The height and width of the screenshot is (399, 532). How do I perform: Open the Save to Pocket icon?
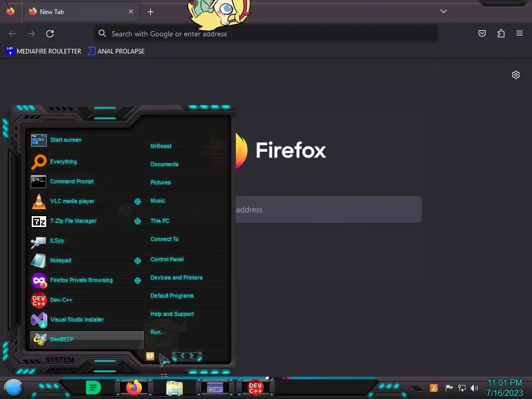coord(482,33)
